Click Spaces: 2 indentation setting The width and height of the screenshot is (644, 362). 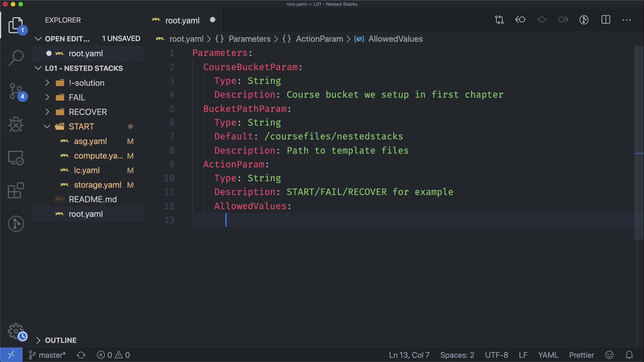point(457,355)
